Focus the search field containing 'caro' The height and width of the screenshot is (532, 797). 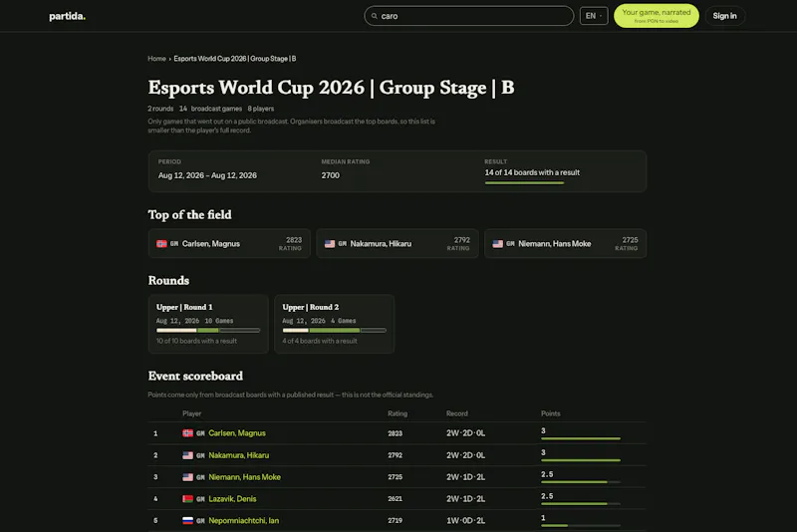(x=468, y=16)
